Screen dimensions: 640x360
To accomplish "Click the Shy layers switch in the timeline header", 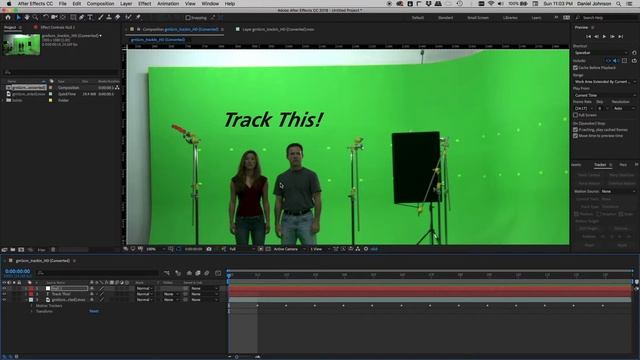I will pos(189,273).
